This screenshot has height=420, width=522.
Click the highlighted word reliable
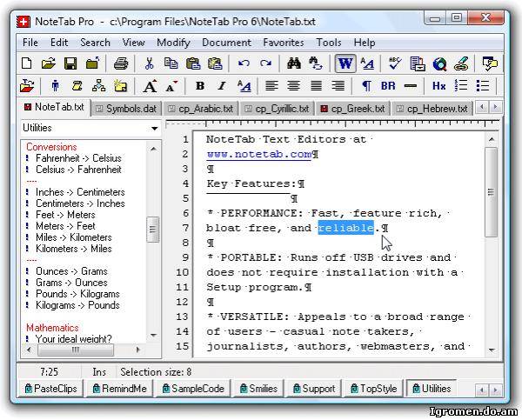[x=346, y=228]
